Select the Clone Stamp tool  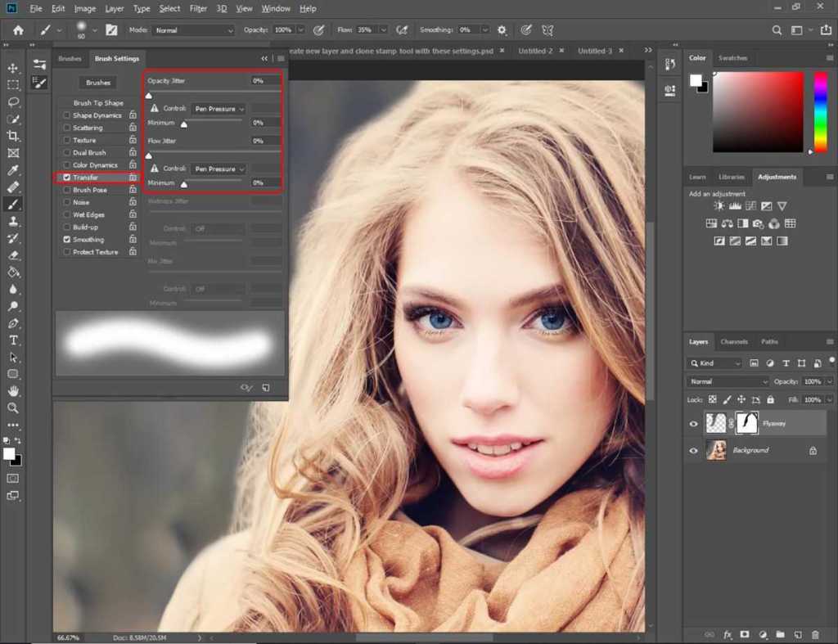[13, 221]
